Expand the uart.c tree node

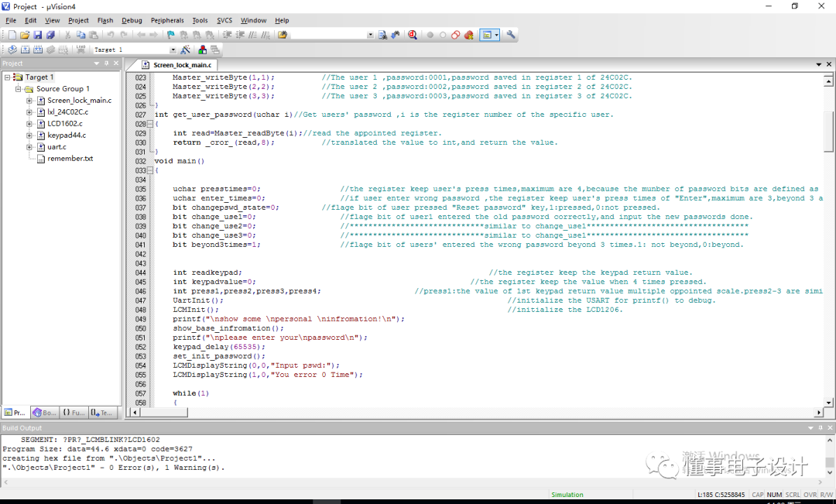(x=30, y=147)
